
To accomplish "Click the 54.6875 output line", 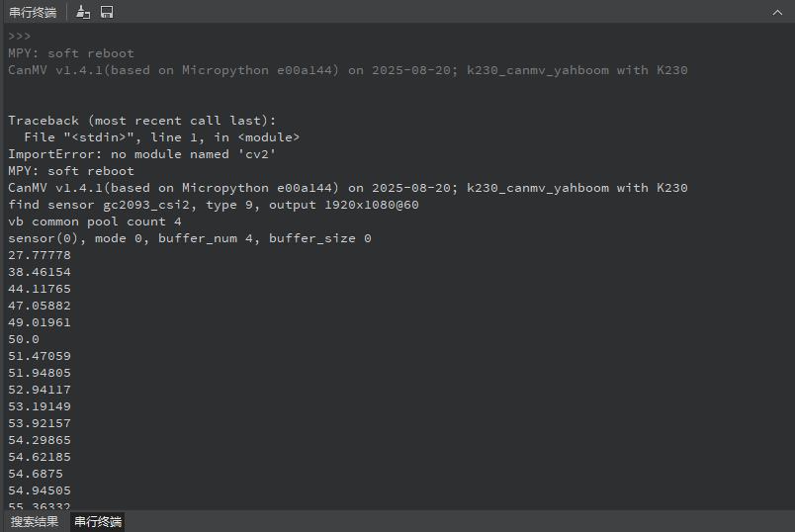I will tap(36, 474).
